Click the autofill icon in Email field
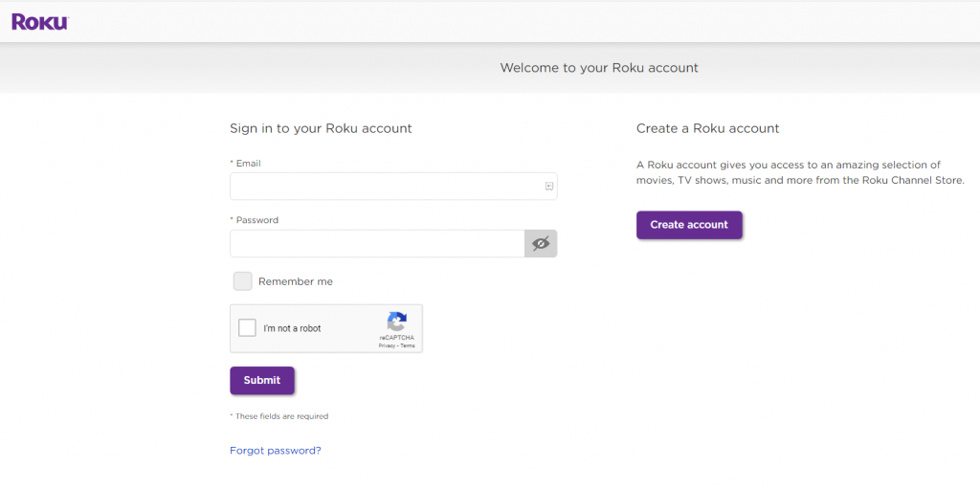 [x=548, y=187]
